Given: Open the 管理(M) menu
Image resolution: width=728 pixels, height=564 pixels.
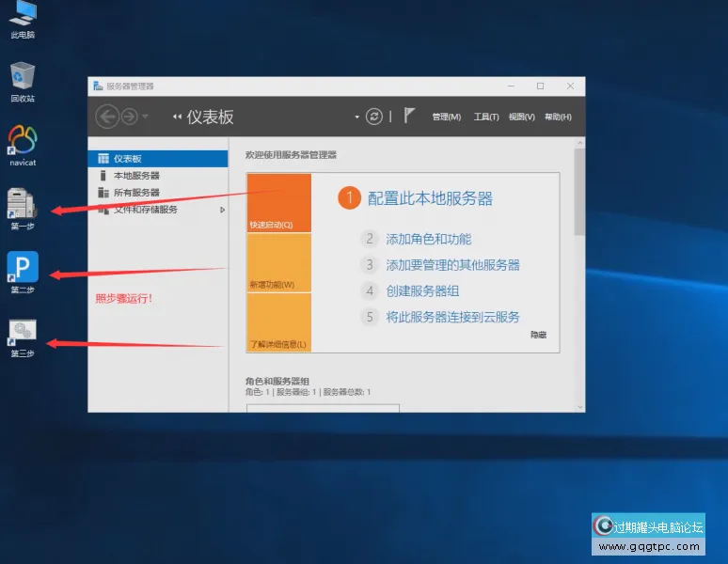Looking at the screenshot, I should 446,117.
